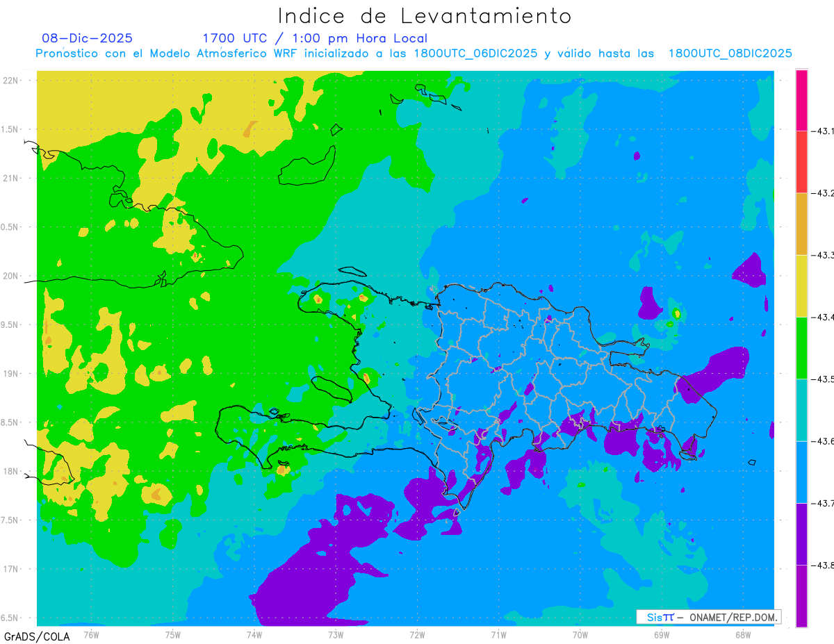
Task: Pick the teal color scale segment
Action: [801, 409]
